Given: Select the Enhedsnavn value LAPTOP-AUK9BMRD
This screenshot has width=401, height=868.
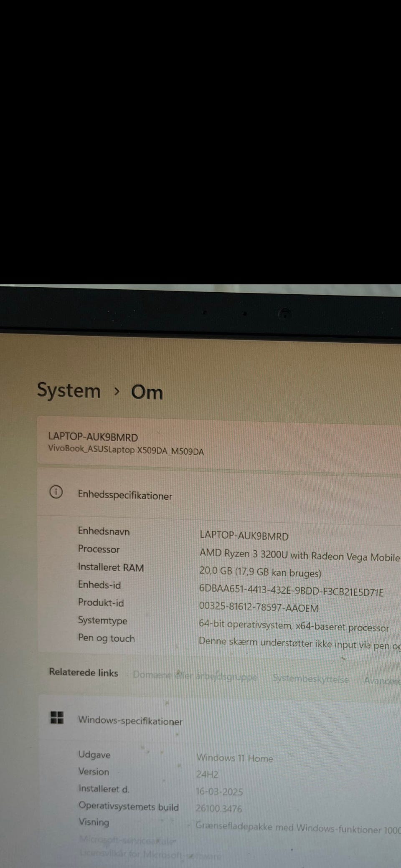Looking at the screenshot, I should [x=244, y=536].
